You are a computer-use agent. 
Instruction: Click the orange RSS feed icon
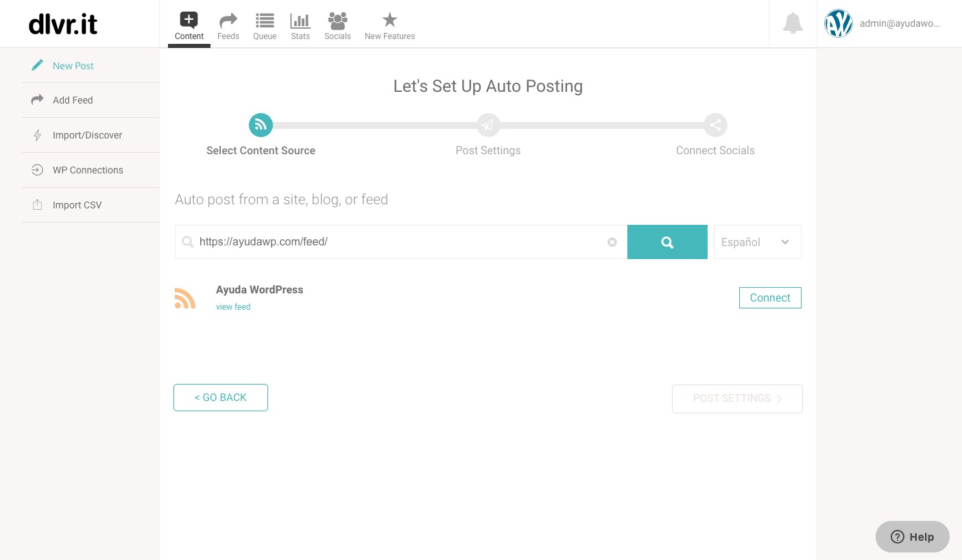[185, 298]
